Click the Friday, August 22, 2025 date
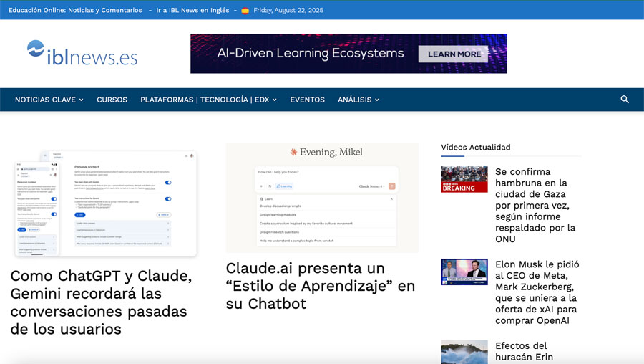The height and width of the screenshot is (364, 644). [288, 10]
